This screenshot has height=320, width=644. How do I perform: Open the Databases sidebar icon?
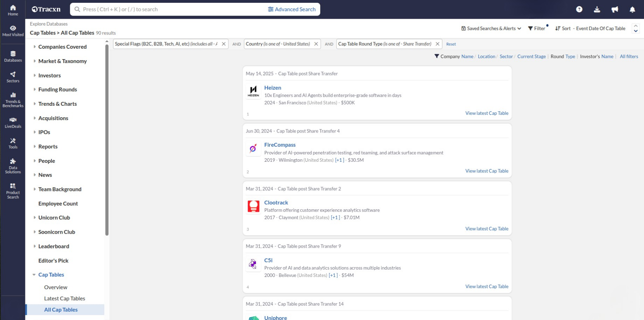point(13,56)
